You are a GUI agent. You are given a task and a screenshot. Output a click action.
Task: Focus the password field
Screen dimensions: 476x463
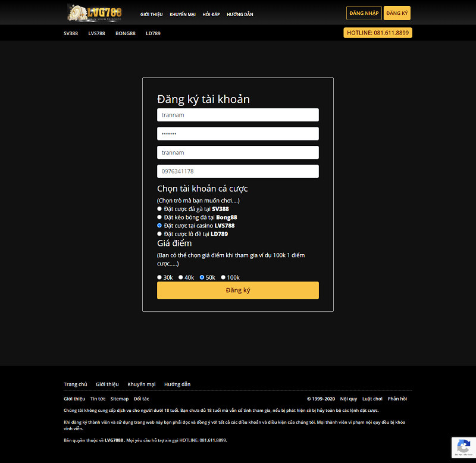coord(238,133)
